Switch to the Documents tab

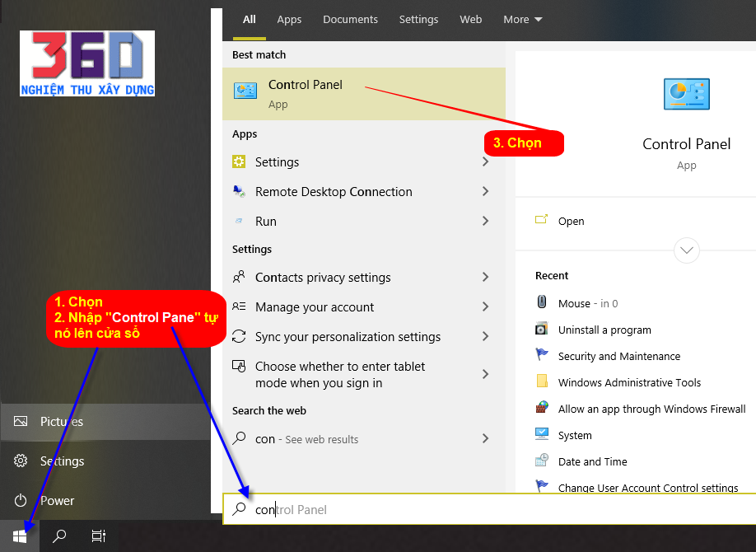(350, 20)
